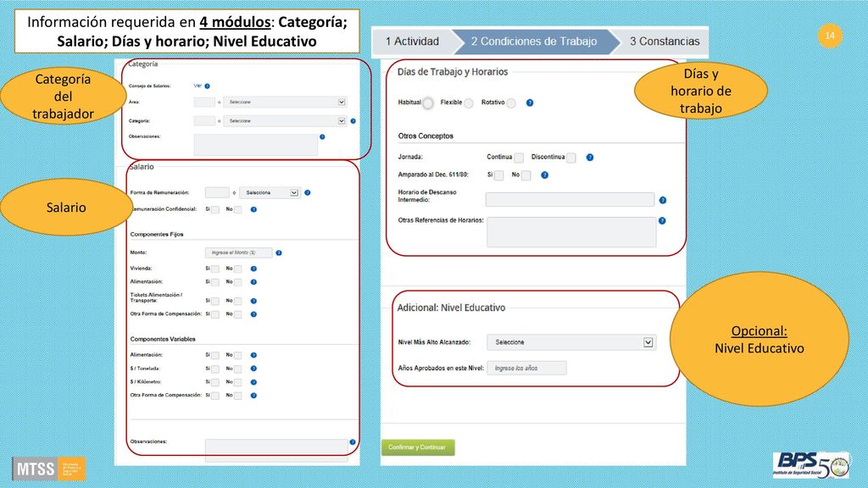Check Si in the $ / Tonelada row
Screen dimensions: 868x488
tap(215, 369)
